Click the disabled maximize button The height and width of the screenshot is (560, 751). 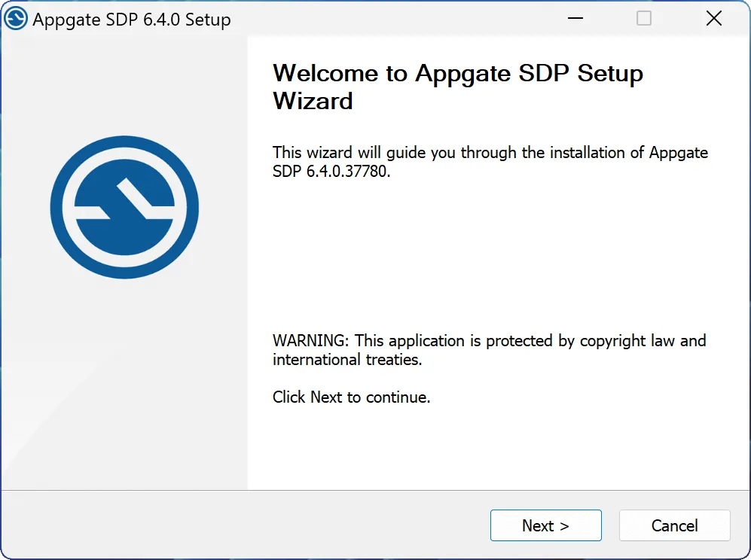pyautogui.click(x=644, y=19)
